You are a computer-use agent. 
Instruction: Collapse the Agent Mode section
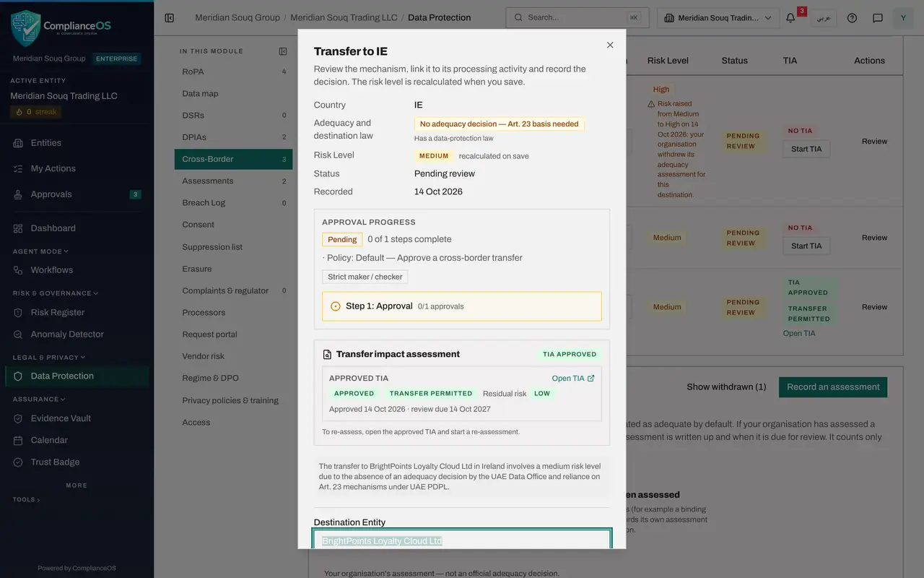pos(41,251)
